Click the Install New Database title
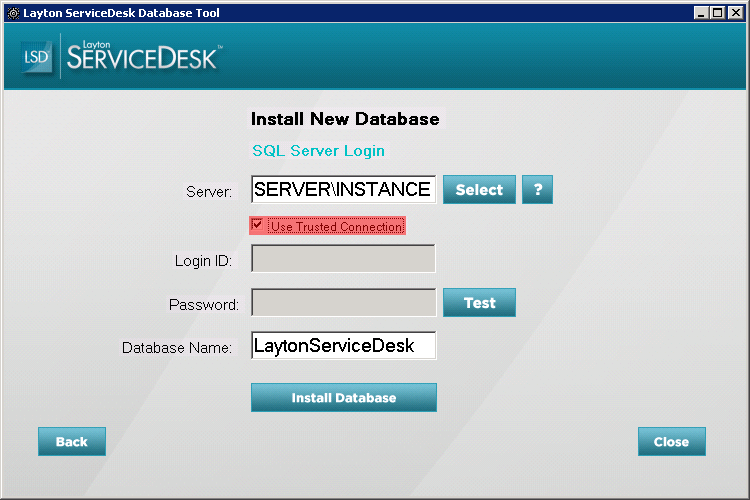Screen dimensions: 750x500 point(345,119)
